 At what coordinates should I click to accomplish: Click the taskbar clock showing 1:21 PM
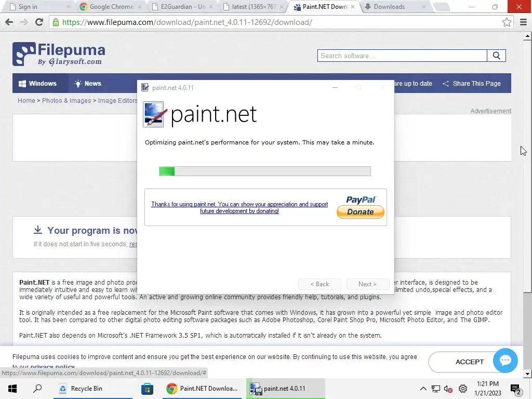tap(487, 389)
